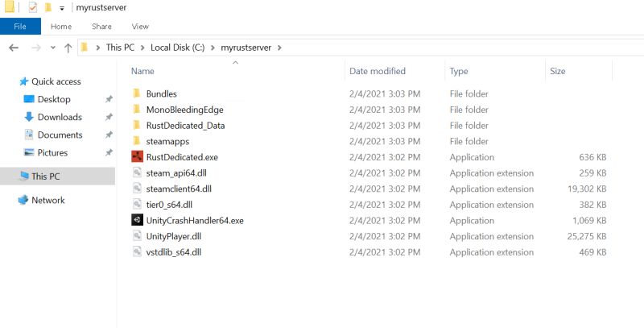This screenshot has height=328, width=644.
Task: Click the Properties checkmark icon in title bar
Action: tap(33, 7)
